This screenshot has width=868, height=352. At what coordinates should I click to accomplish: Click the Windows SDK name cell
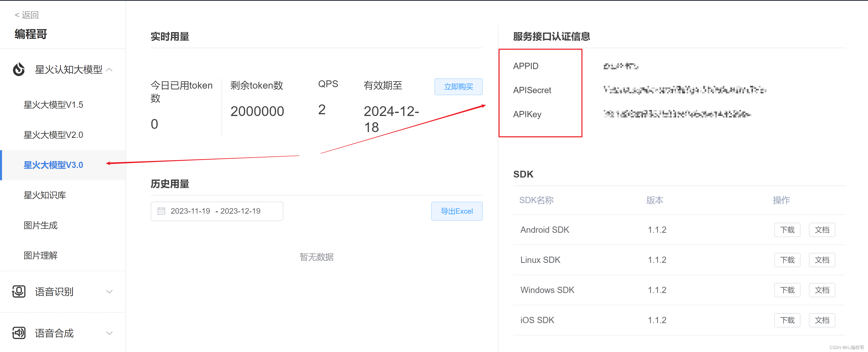click(547, 290)
